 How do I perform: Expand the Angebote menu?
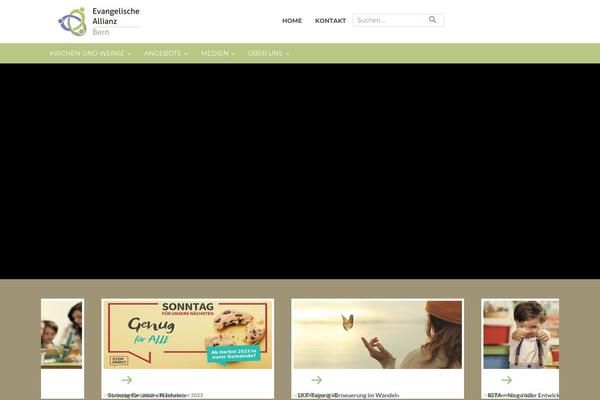click(x=166, y=54)
